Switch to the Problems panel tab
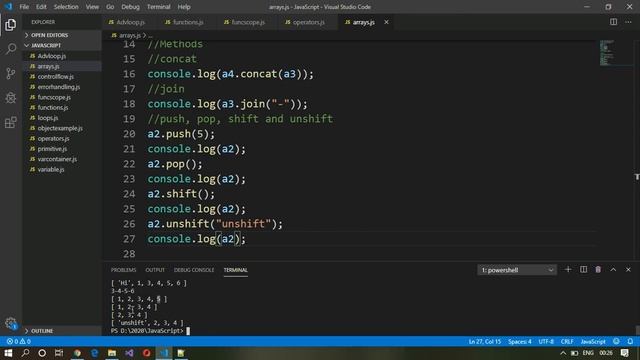The image size is (640, 360). pos(123,270)
